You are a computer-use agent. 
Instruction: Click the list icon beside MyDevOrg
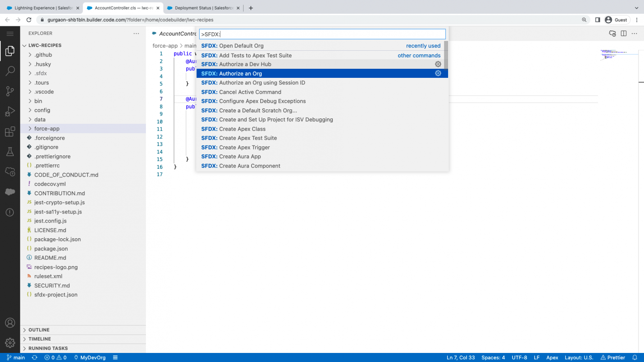pos(115,357)
